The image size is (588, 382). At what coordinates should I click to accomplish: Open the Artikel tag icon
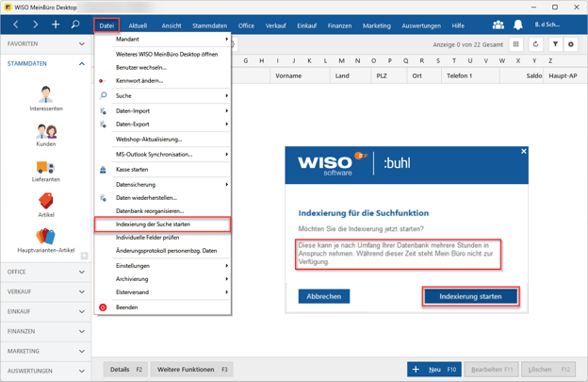[45, 200]
